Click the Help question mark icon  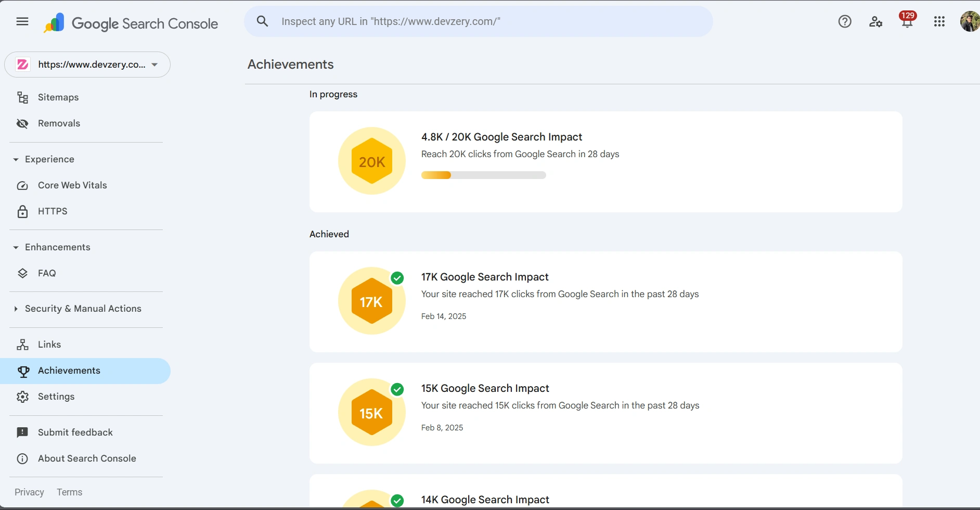pos(845,21)
